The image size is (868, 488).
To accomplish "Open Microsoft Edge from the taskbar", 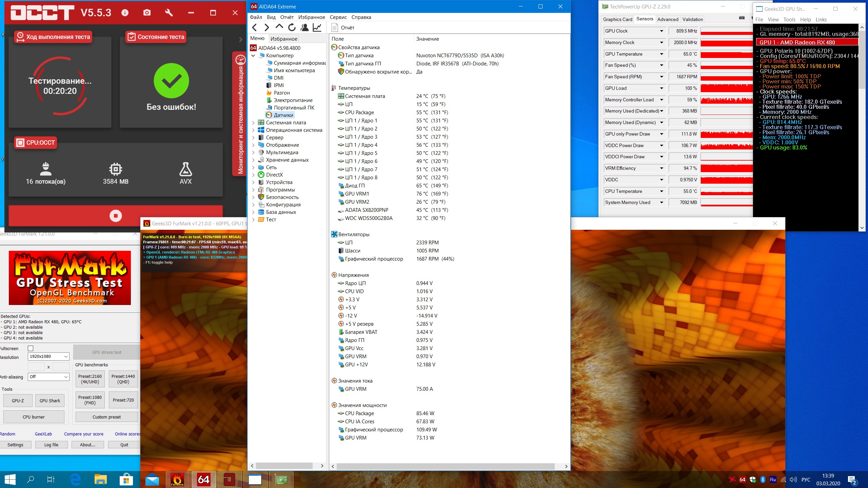I will point(75,480).
